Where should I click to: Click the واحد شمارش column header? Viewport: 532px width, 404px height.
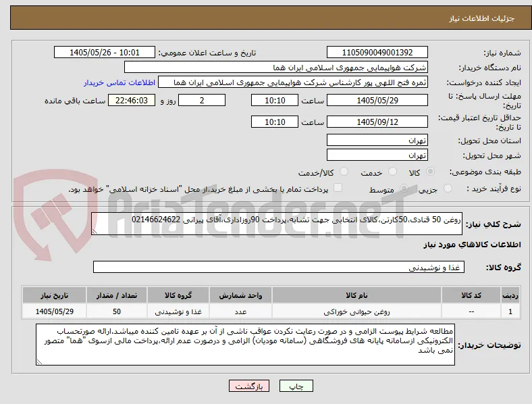pos(240,295)
